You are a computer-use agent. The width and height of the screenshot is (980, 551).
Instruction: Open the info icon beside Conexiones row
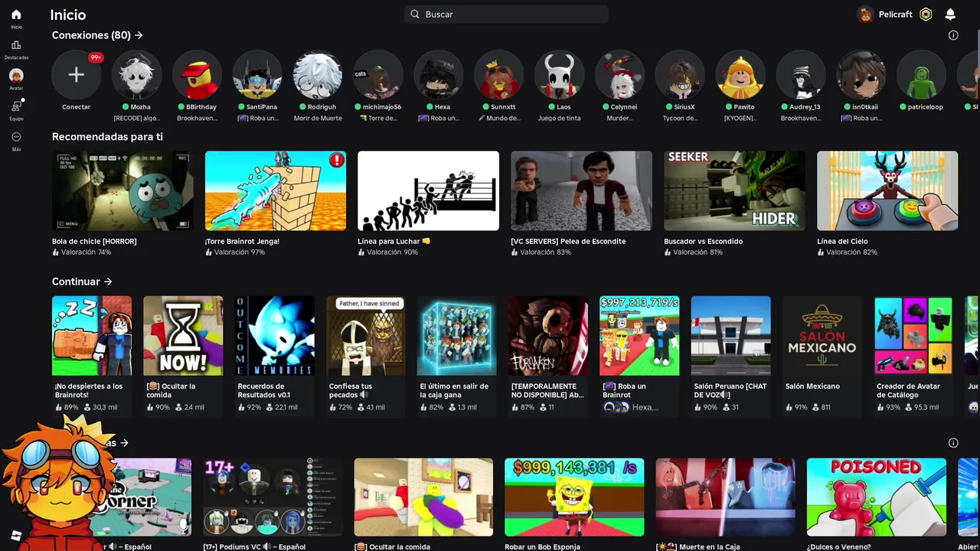[x=953, y=35]
